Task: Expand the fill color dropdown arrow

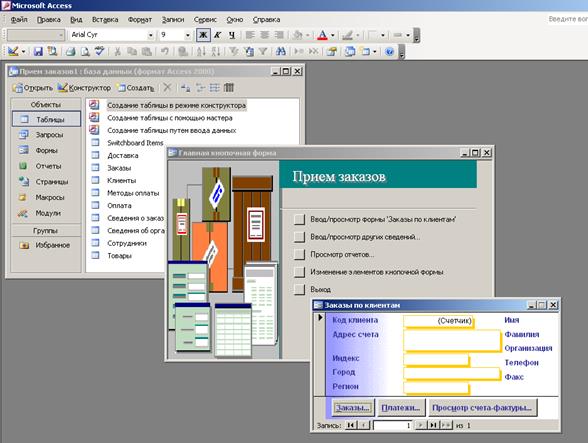Action: pyautogui.click(x=308, y=35)
